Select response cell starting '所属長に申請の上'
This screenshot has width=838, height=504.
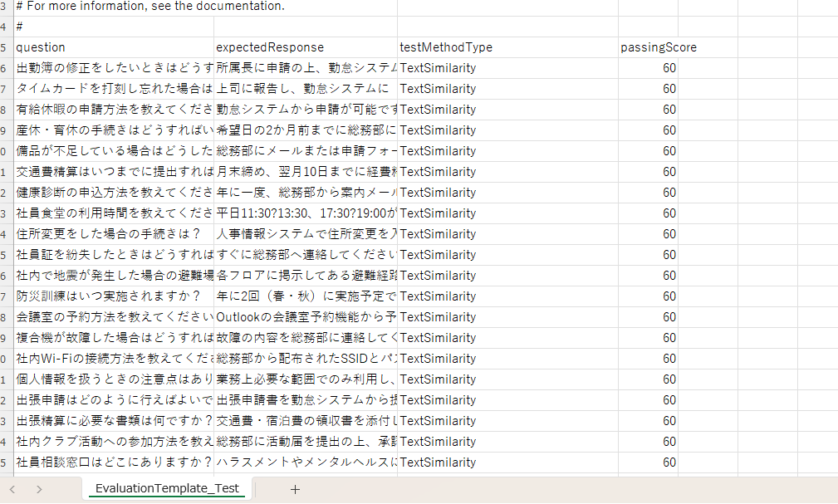pos(306,68)
